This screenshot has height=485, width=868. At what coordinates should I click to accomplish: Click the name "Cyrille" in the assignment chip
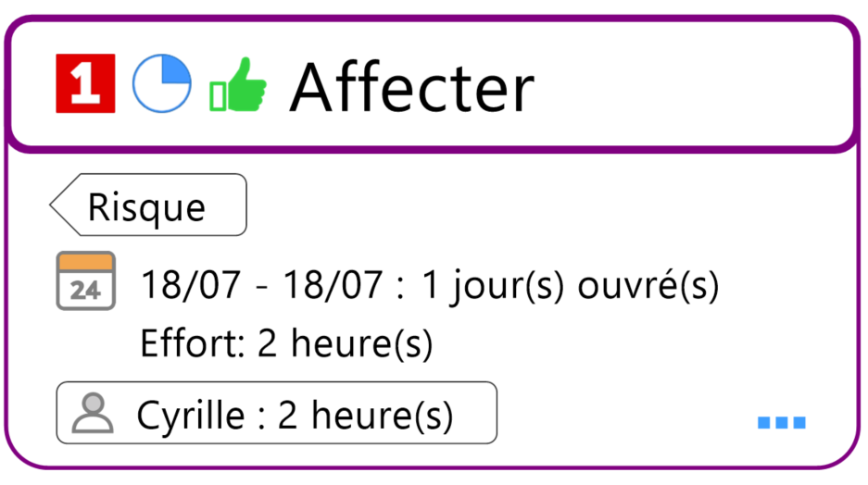tap(191, 415)
